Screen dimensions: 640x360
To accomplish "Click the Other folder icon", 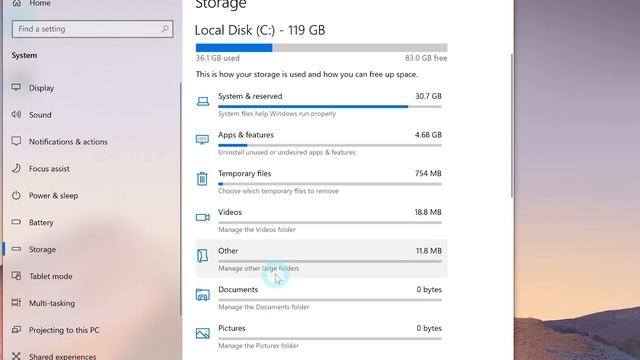I will 202,256.
